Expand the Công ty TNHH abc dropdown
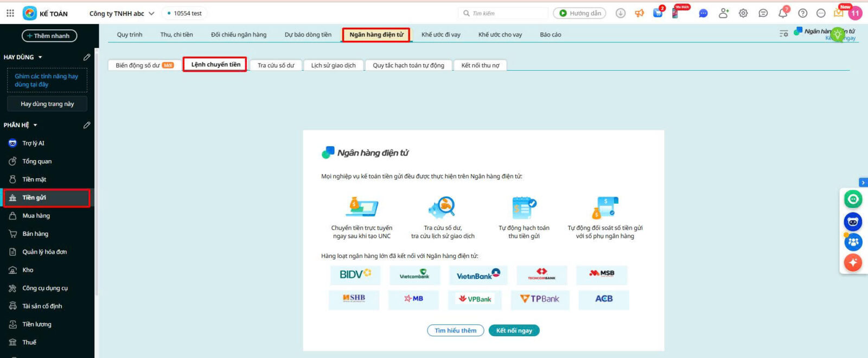Image resolution: width=868 pixels, height=358 pixels. click(151, 14)
